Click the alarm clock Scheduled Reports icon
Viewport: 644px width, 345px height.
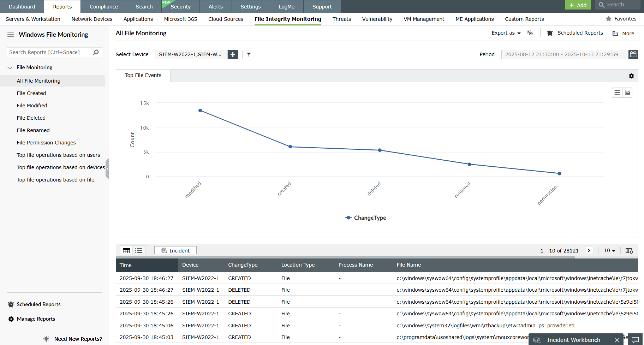(550, 32)
